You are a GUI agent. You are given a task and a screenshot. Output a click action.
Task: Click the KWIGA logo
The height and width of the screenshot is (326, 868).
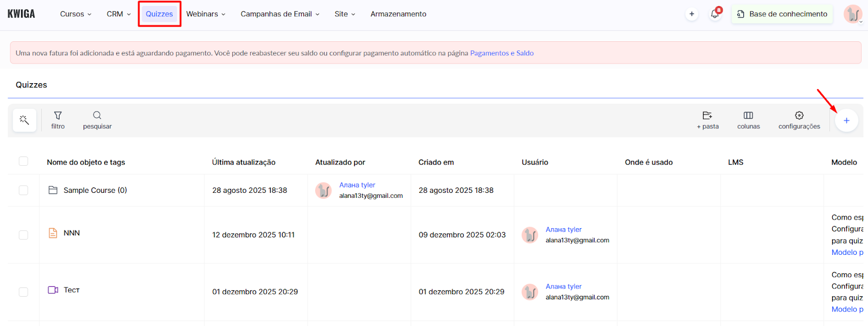click(21, 14)
